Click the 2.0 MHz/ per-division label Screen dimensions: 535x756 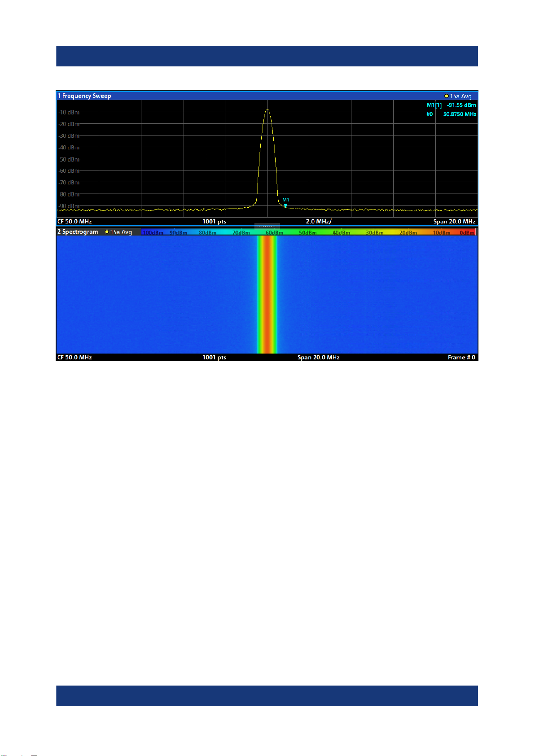click(319, 222)
